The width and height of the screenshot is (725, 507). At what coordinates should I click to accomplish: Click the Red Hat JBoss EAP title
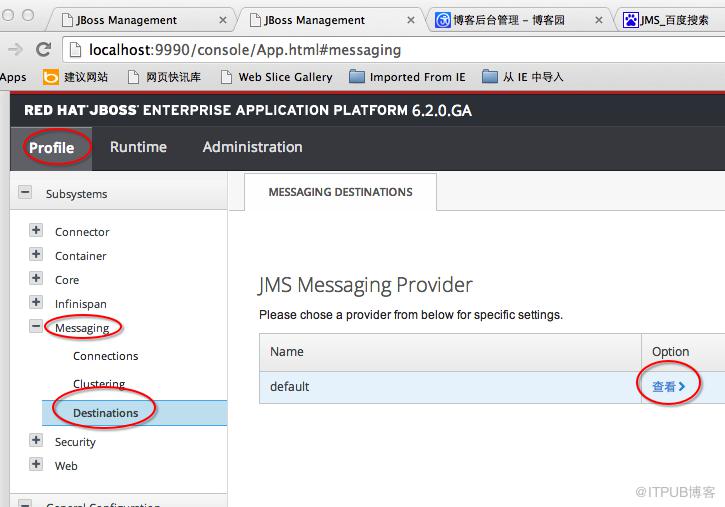(248, 110)
